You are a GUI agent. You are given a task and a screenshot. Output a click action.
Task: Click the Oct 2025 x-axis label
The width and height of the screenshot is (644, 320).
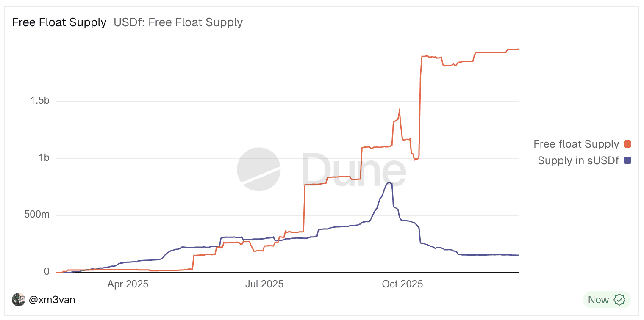click(x=402, y=284)
